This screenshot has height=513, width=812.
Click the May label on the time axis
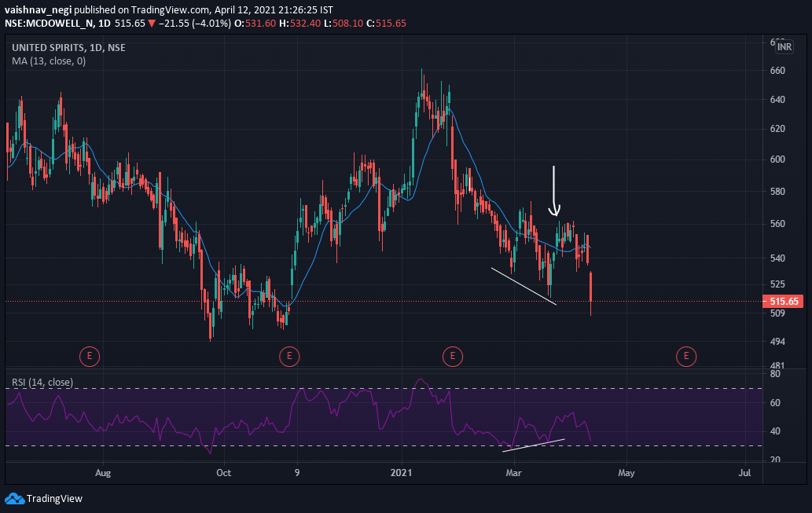626,473
